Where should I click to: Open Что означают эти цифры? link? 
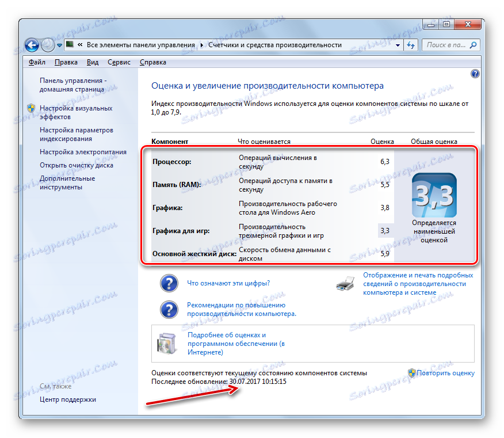click(x=228, y=283)
